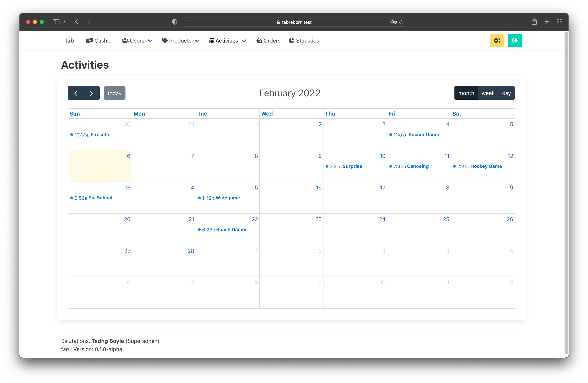Click the calendar grid icon in Activities menu
Image resolution: width=588 pixels, height=383 pixels.
212,40
